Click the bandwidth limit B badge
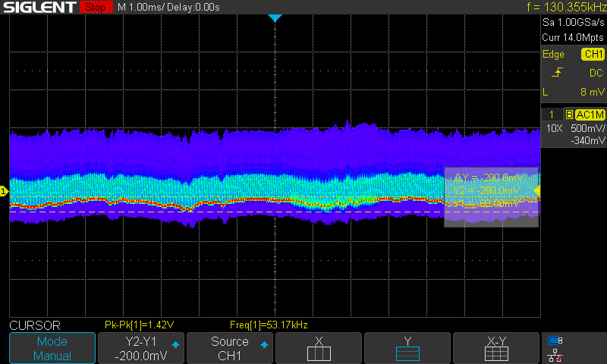Image resolution: width=607 pixels, height=364 pixels. [569, 115]
